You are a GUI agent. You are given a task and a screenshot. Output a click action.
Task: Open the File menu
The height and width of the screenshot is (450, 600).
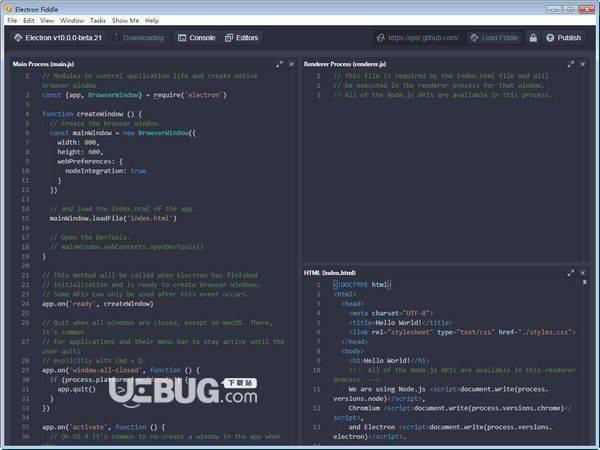click(12, 20)
